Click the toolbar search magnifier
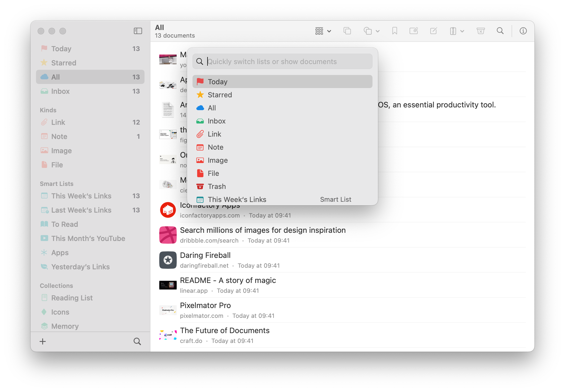Image resolution: width=565 pixels, height=392 pixels. tap(500, 31)
